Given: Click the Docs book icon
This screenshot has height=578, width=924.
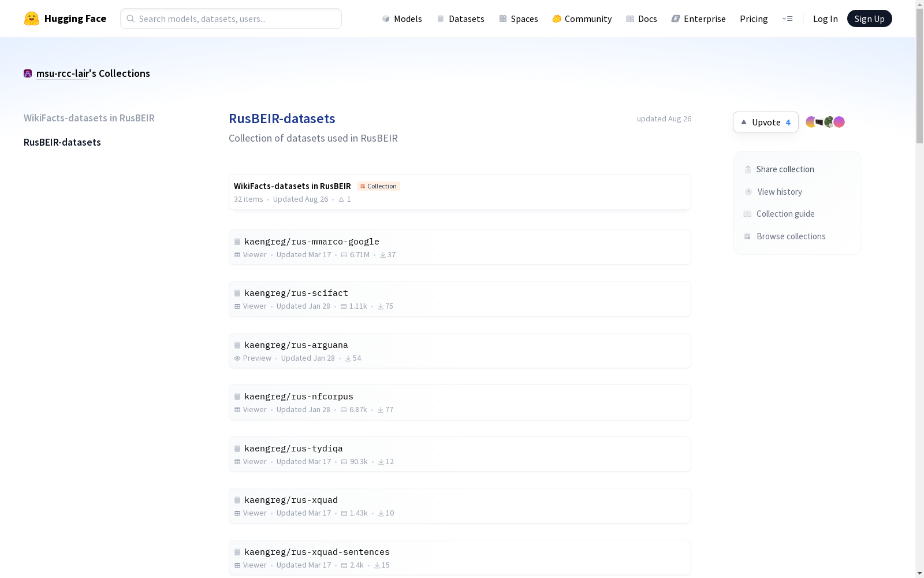Looking at the screenshot, I should tap(630, 18).
